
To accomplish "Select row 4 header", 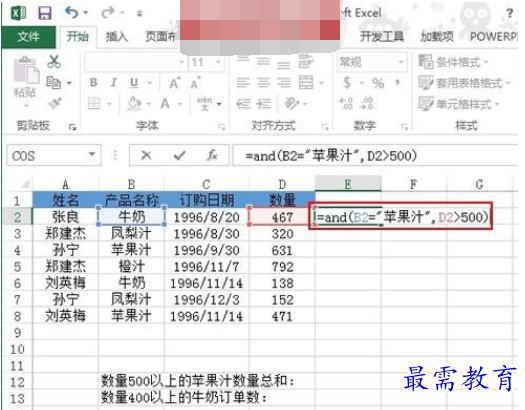I will [17, 250].
